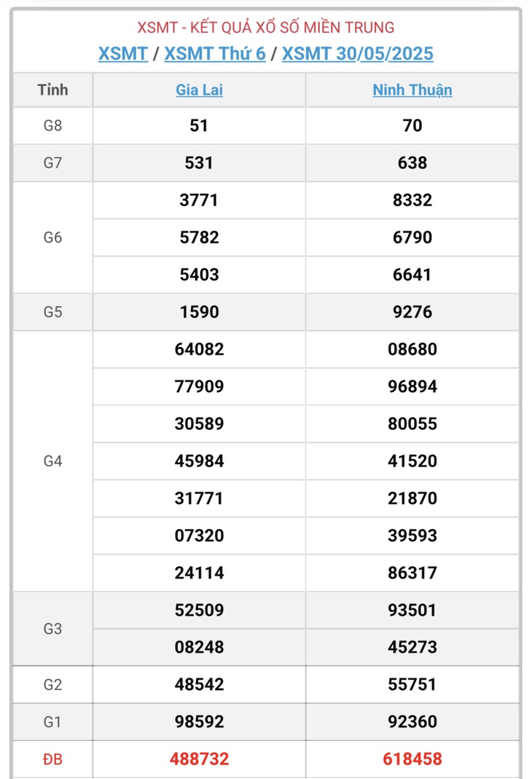Select Gia Lai G5 number 1590
Screen dimensions: 532x779
click(x=199, y=312)
